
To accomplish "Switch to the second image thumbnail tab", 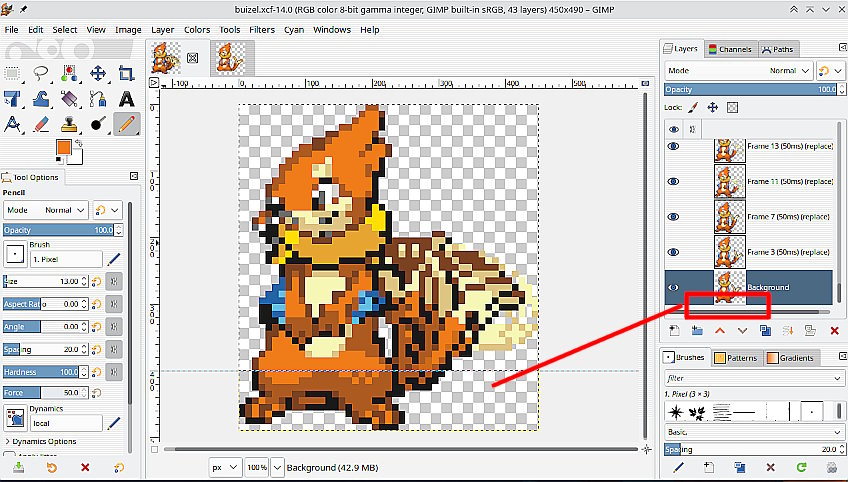I will coord(230,57).
